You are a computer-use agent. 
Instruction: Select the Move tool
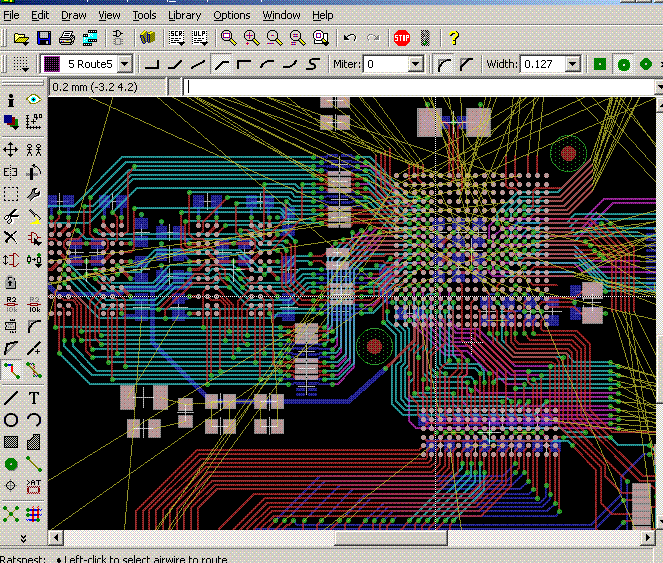[x=11, y=149]
